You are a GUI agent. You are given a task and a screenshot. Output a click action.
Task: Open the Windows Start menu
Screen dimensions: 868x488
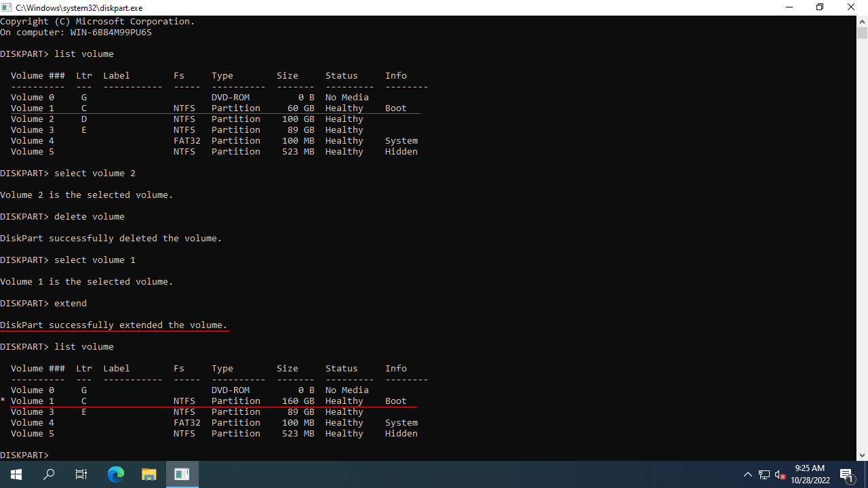[16, 474]
